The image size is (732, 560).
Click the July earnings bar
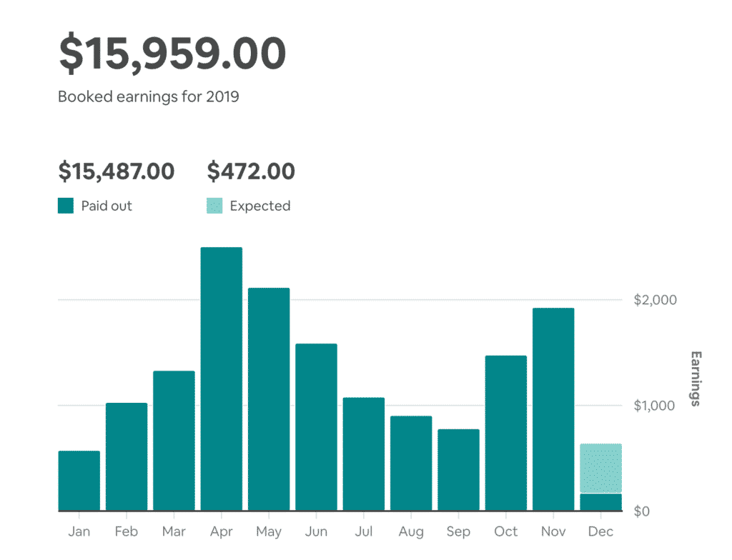[x=364, y=454]
